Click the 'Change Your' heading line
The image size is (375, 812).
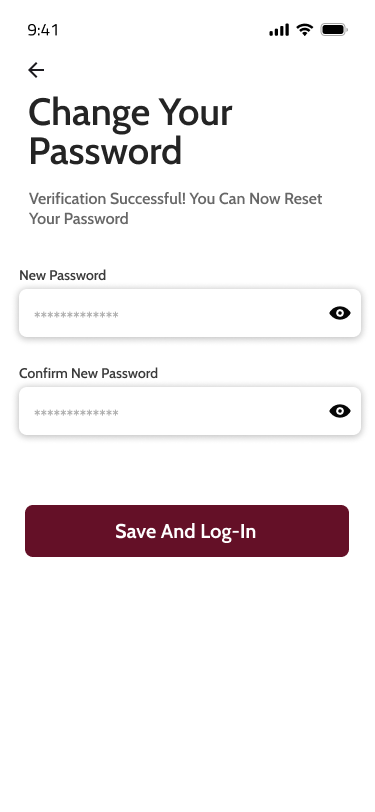tap(130, 112)
